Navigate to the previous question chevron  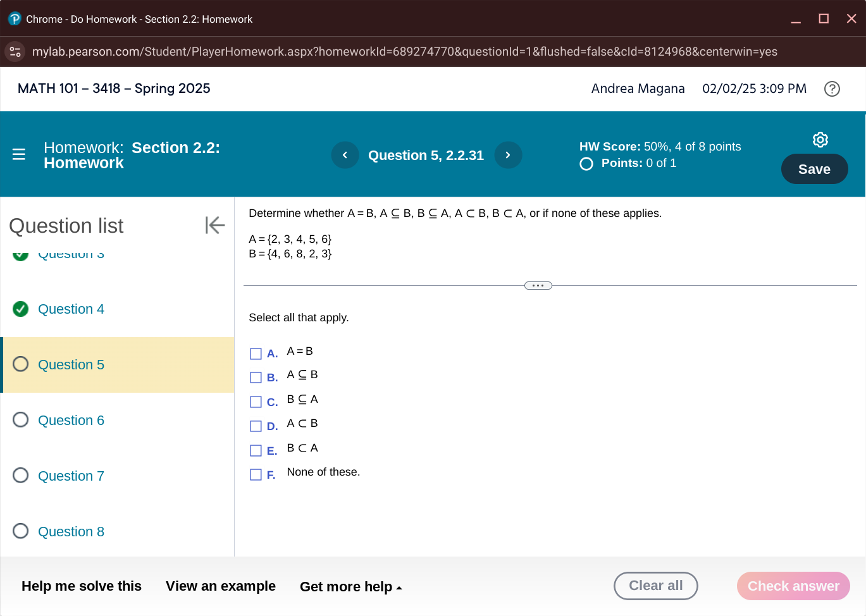[x=345, y=155]
